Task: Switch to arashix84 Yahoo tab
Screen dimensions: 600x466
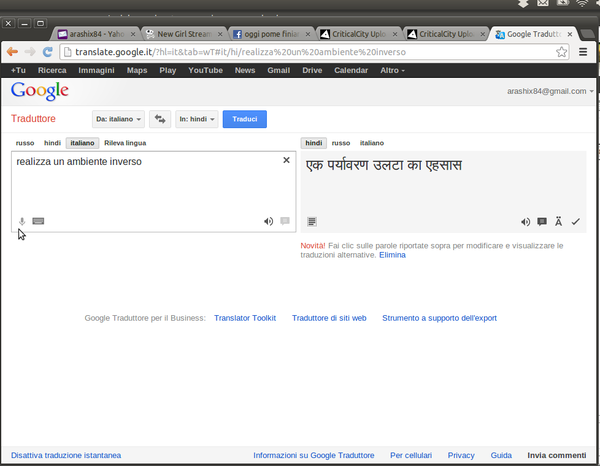Action: (96, 34)
